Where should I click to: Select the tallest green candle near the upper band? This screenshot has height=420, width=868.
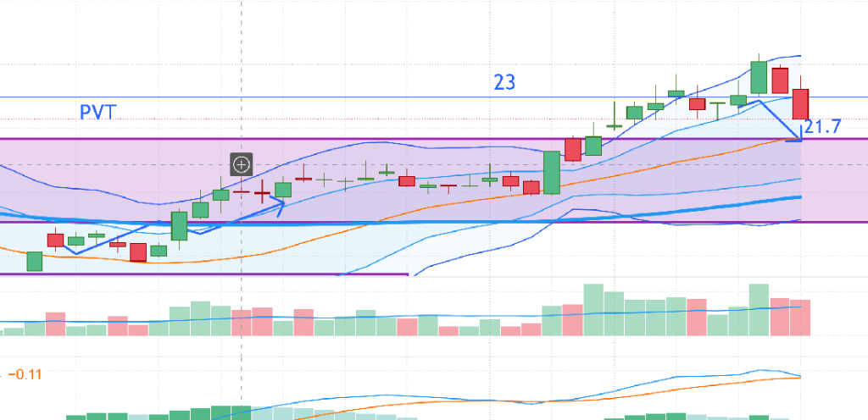click(759, 77)
